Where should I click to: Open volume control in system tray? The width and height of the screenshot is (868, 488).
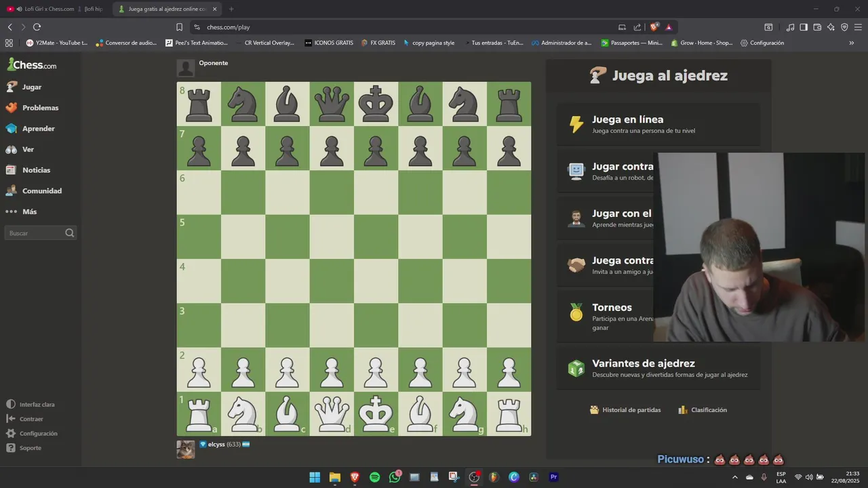tap(809, 477)
